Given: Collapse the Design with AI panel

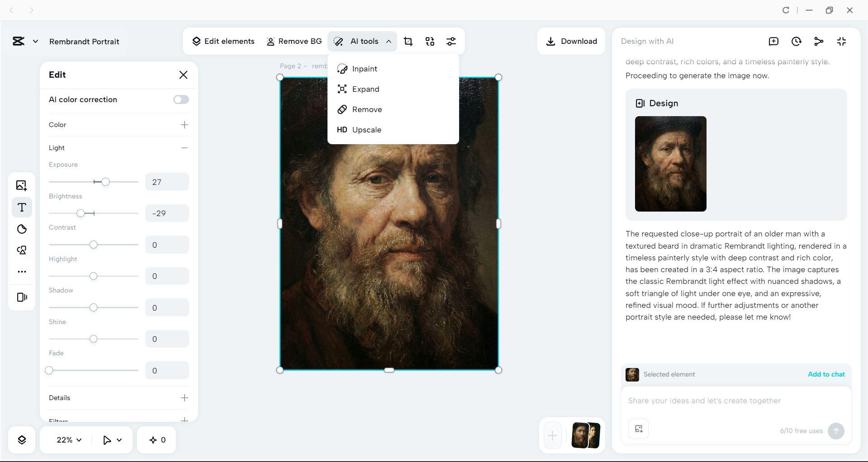Looking at the screenshot, I should point(842,41).
